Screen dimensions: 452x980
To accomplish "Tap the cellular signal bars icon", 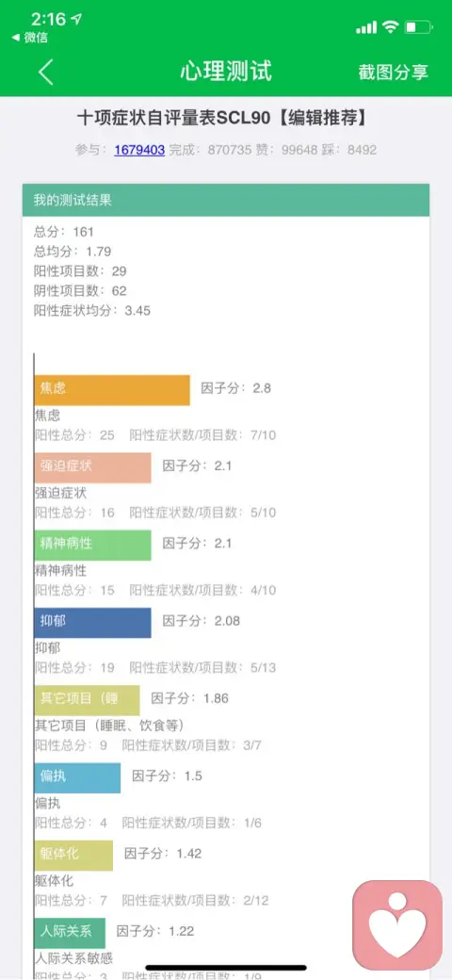I will pos(366,27).
